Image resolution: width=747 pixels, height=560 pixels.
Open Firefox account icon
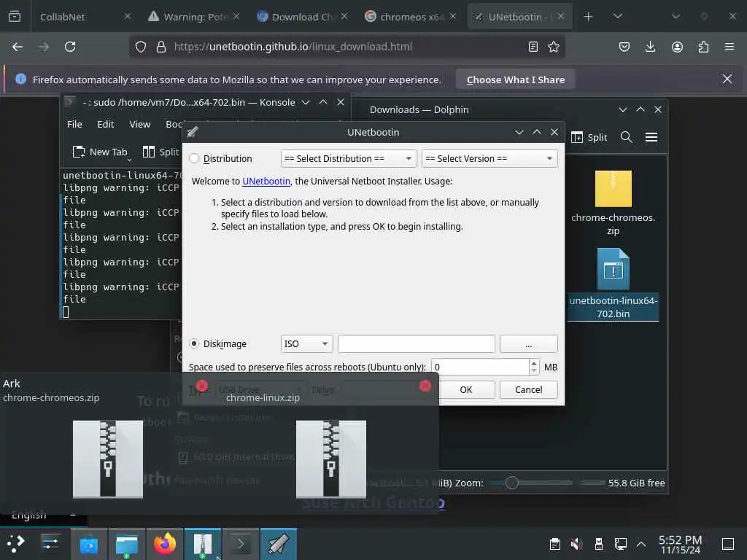(x=677, y=47)
